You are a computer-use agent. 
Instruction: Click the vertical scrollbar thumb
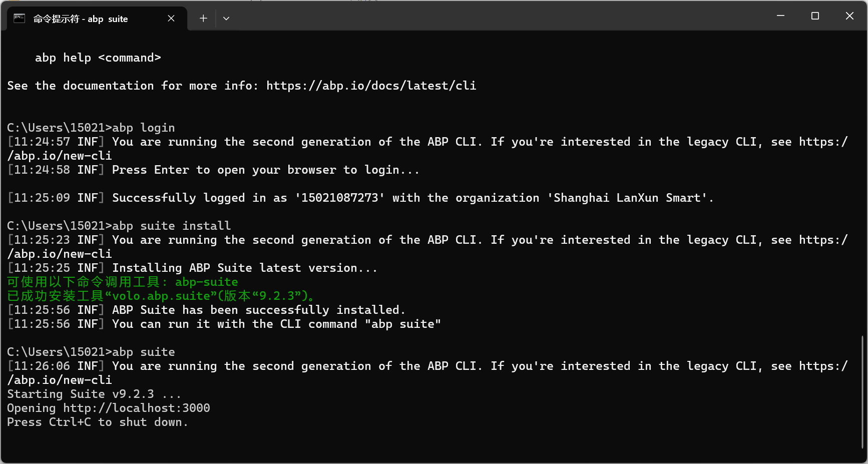point(862,392)
